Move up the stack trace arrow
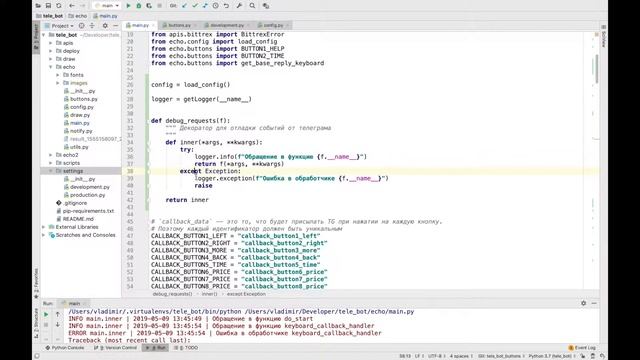 (x=58, y=315)
